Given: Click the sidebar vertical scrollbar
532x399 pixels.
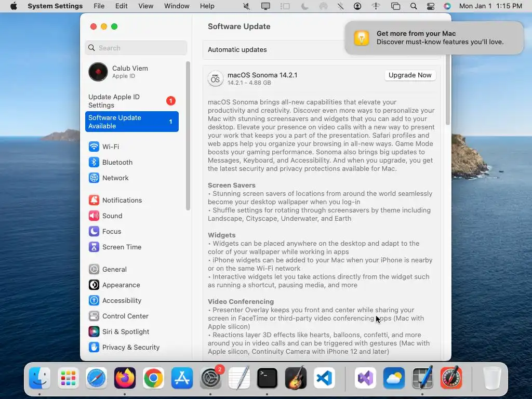Looking at the screenshot, I should (188, 136).
